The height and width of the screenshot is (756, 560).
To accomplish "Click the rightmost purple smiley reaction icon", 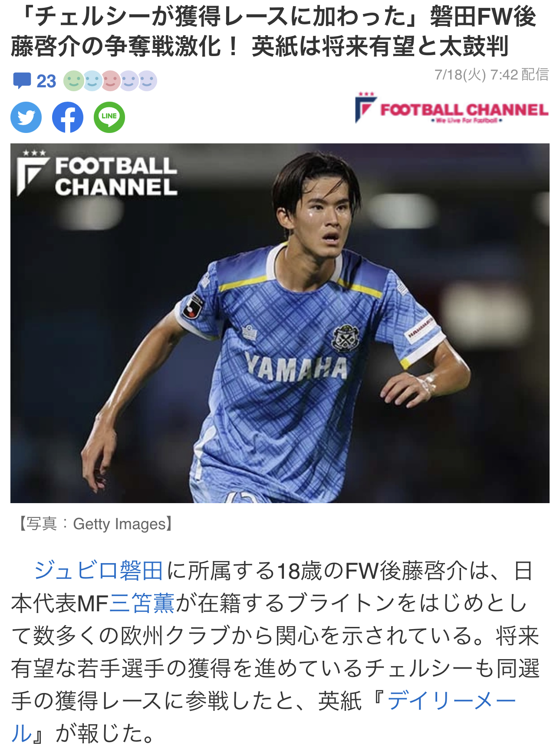I will (147, 81).
